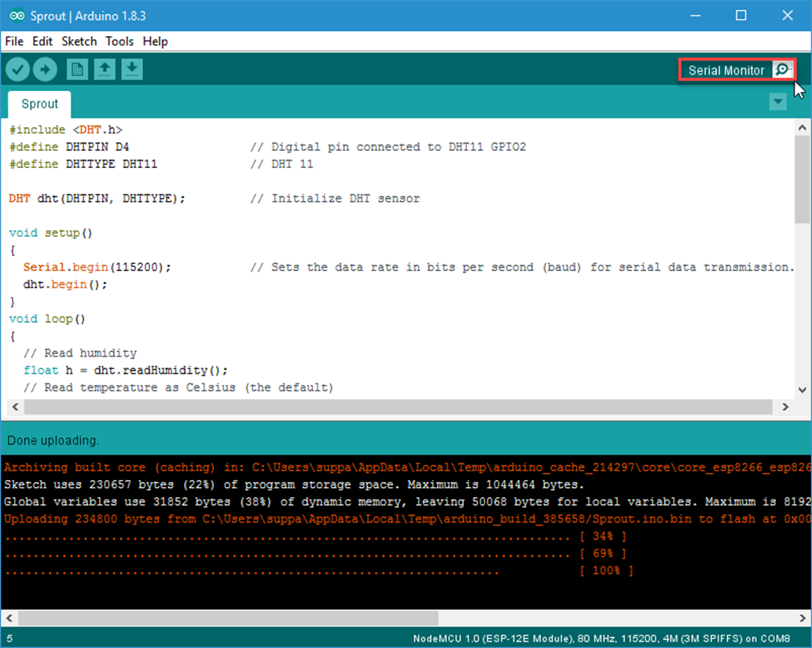This screenshot has width=812, height=648.
Task: Click the 'dht.begin();' statement
Action: (65, 284)
